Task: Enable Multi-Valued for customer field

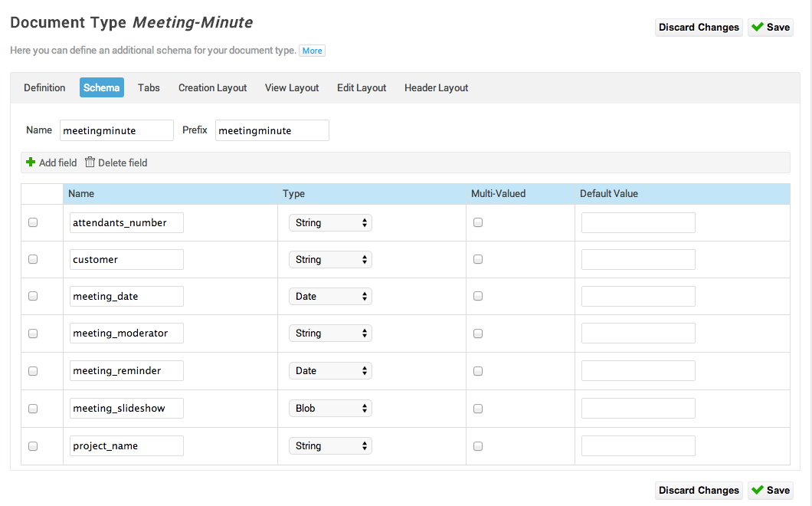Action: click(x=478, y=259)
